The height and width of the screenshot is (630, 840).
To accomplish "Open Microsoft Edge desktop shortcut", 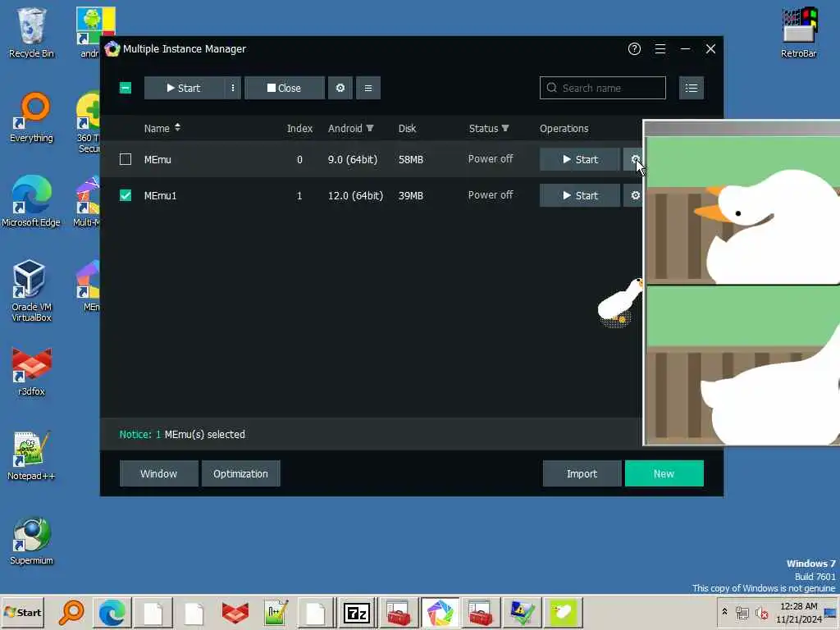I will 31,202.
